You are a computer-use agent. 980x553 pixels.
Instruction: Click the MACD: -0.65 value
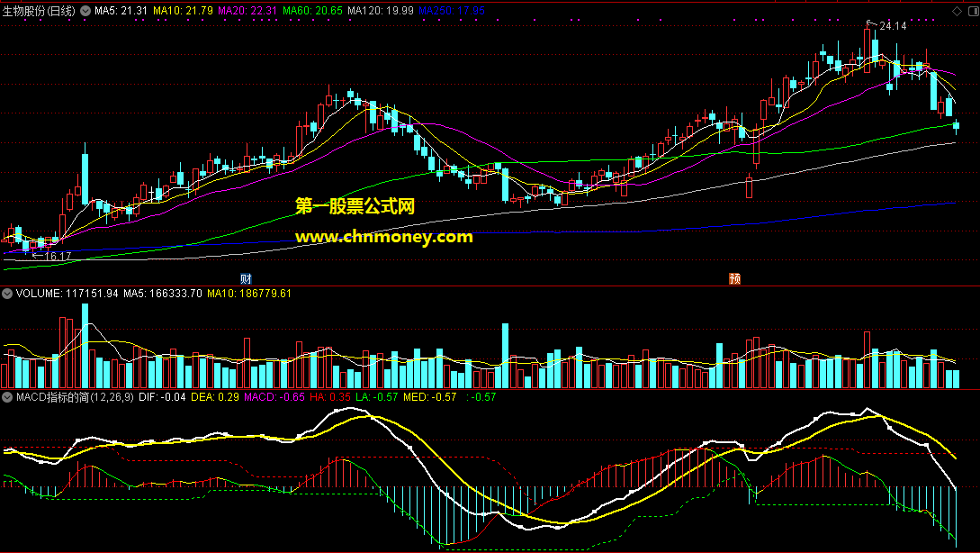[274, 397]
